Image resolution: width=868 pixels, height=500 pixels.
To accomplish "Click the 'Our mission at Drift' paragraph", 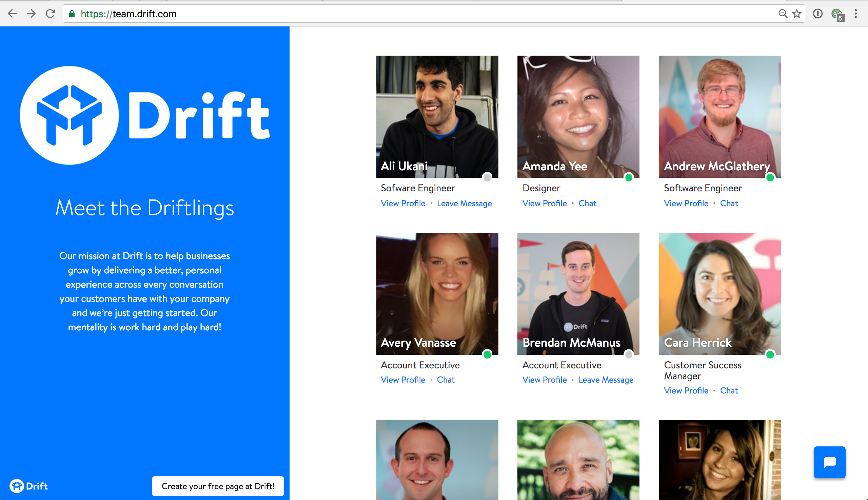I will tap(144, 291).
